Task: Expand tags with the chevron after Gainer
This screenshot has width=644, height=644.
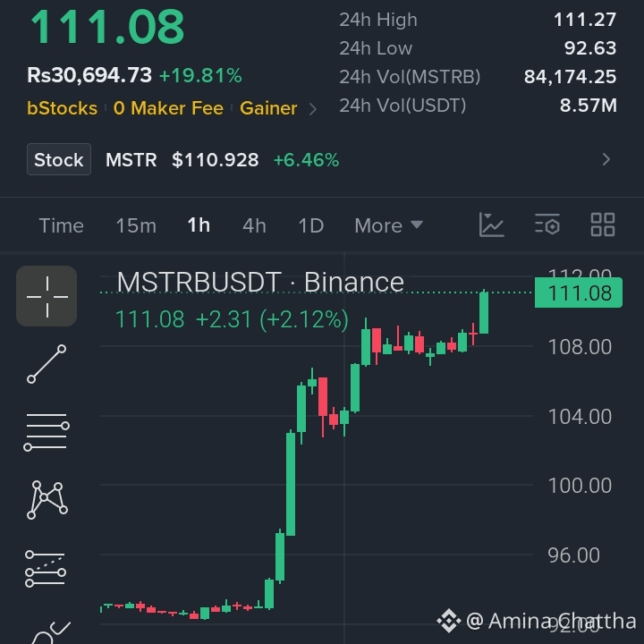Action: pos(313,109)
